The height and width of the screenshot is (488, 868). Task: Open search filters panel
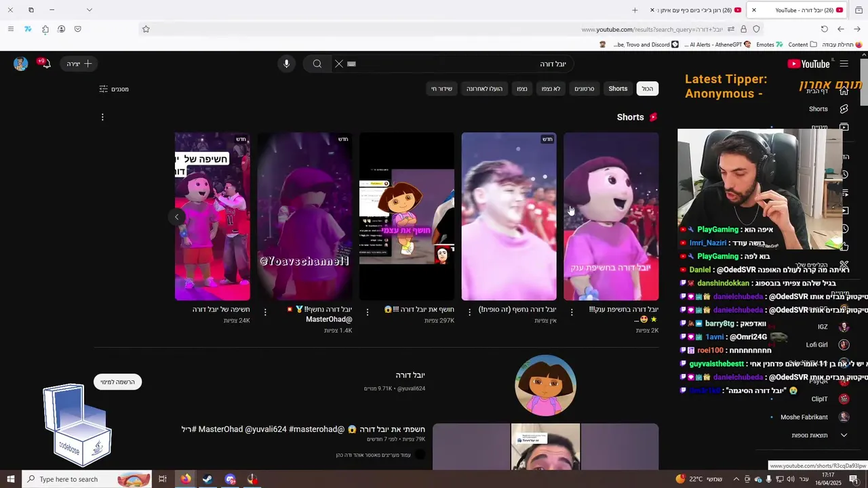click(x=114, y=89)
